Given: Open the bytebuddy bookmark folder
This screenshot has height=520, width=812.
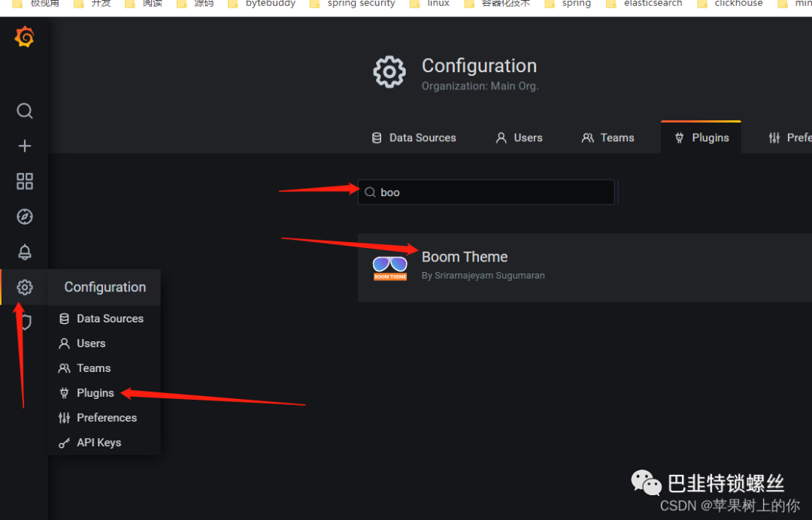Looking at the screenshot, I should coord(262,4).
